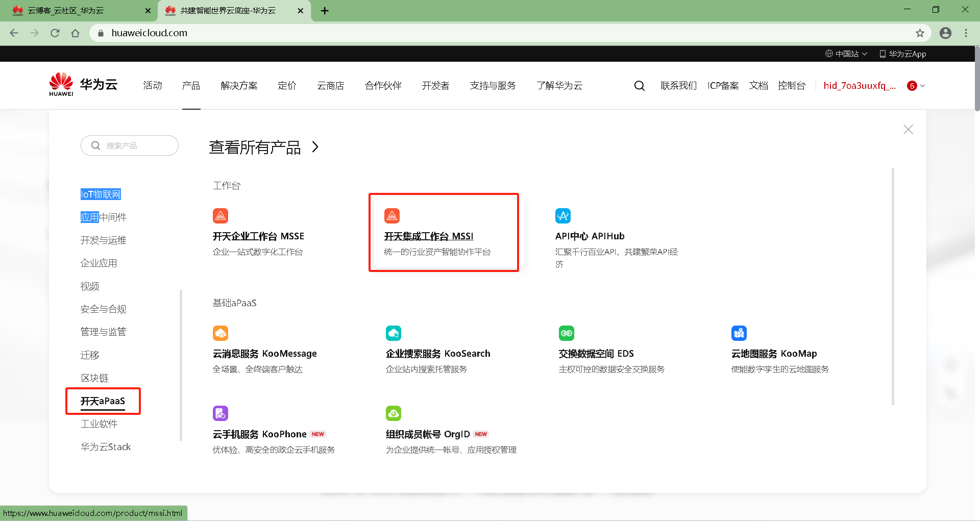
Task: Click the 云地图服务 KooMap icon
Action: pyautogui.click(x=739, y=333)
